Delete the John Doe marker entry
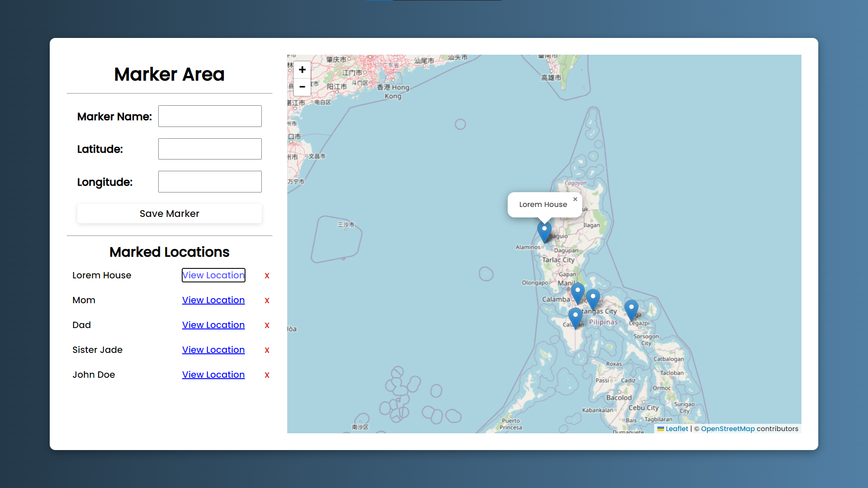Image resolution: width=868 pixels, height=488 pixels. coord(267,375)
